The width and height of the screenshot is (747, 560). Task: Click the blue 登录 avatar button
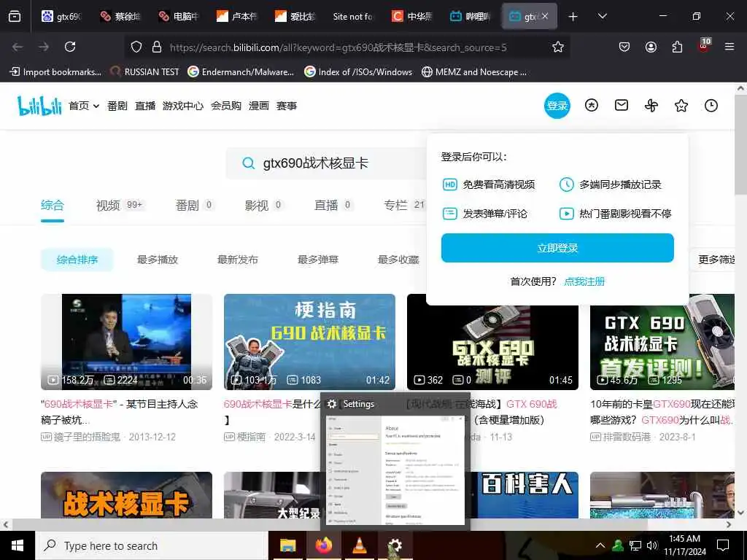[x=557, y=105]
